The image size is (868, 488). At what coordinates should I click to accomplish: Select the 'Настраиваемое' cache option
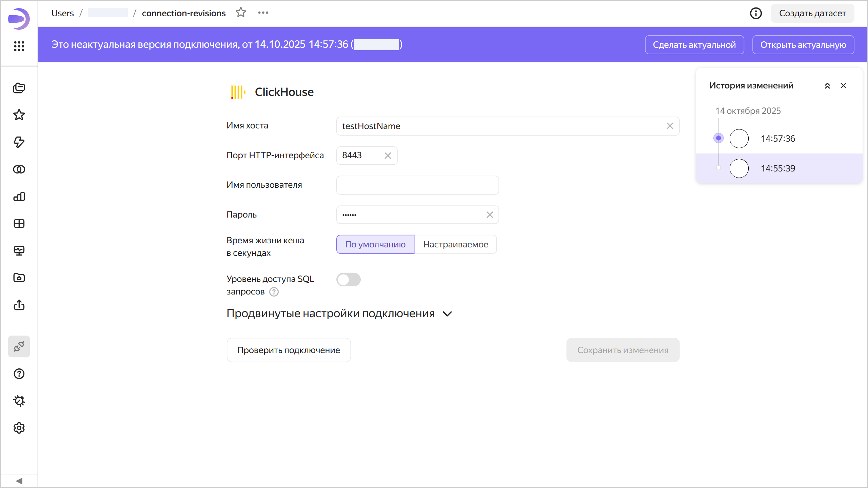455,244
